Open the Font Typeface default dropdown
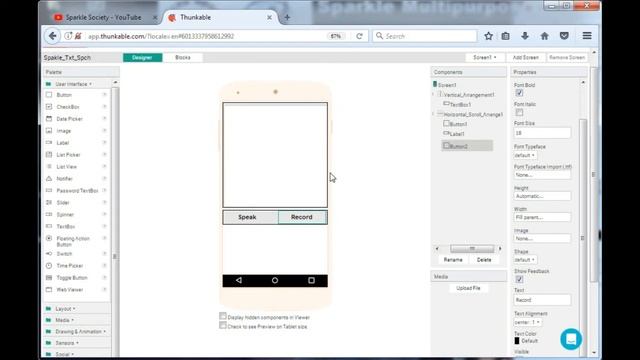Viewport: 640px width, 360px height. point(525,156)
